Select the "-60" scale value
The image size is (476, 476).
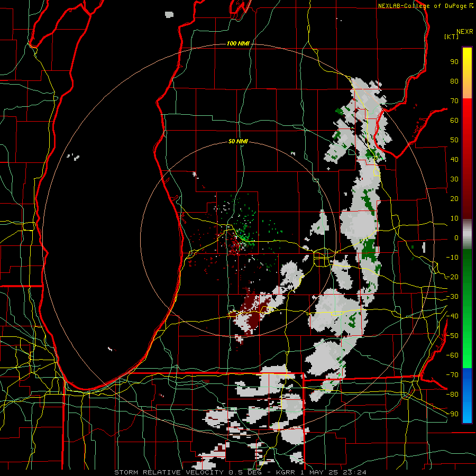click(452, 355)
